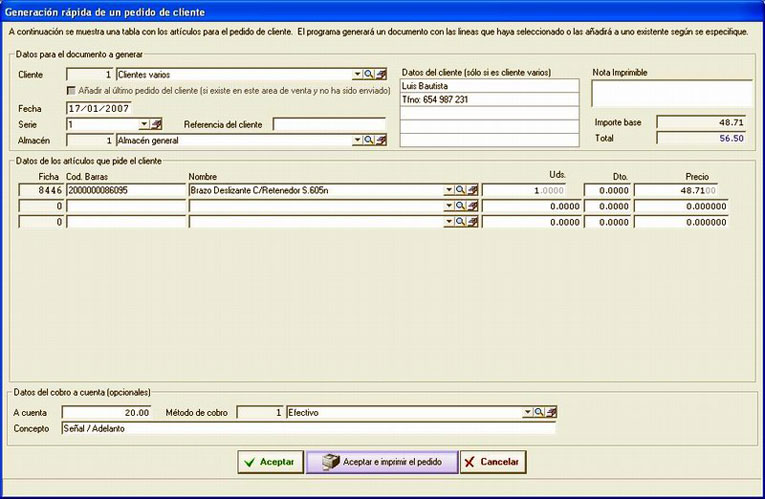Click edit icon on first article row
765x499 pixels.
click(472, 190)
